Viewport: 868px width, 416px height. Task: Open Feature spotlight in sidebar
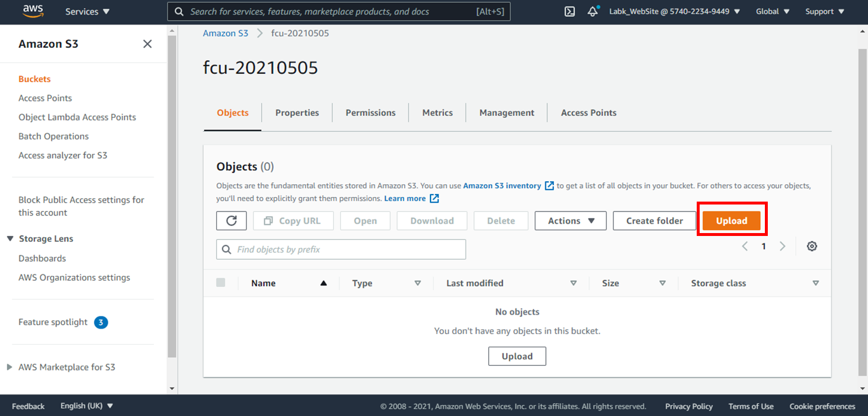53,322
